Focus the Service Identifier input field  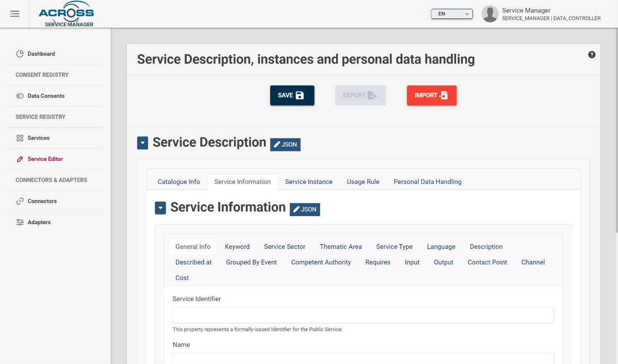tap(363, 315)
